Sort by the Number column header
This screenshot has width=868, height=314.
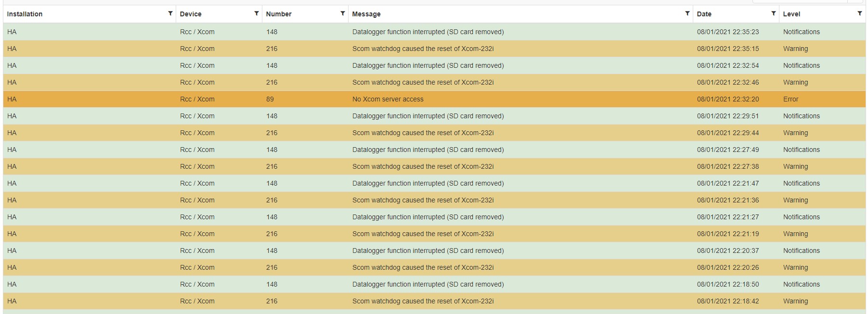[279, 14]
